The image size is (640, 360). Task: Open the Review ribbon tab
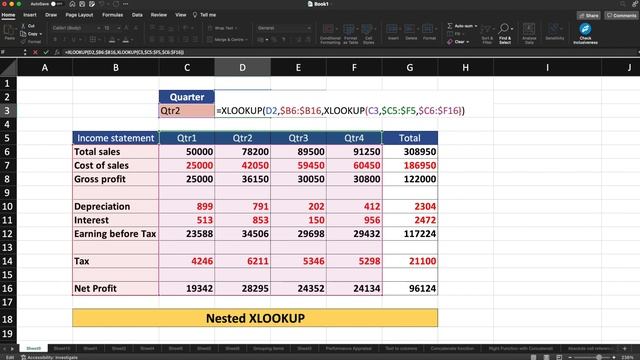pos(159,15)
